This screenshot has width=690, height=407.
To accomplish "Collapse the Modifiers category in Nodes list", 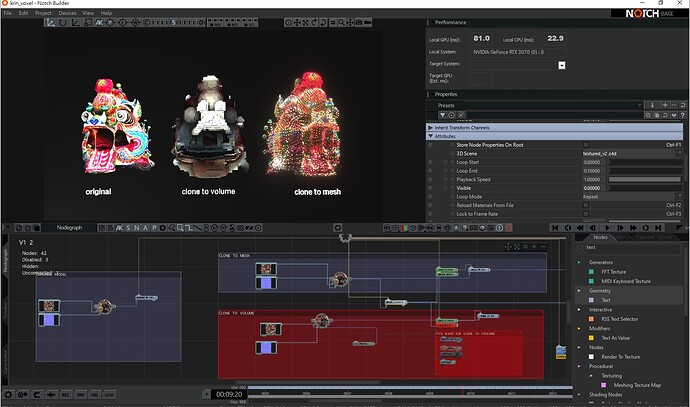I will click(579, 329).
